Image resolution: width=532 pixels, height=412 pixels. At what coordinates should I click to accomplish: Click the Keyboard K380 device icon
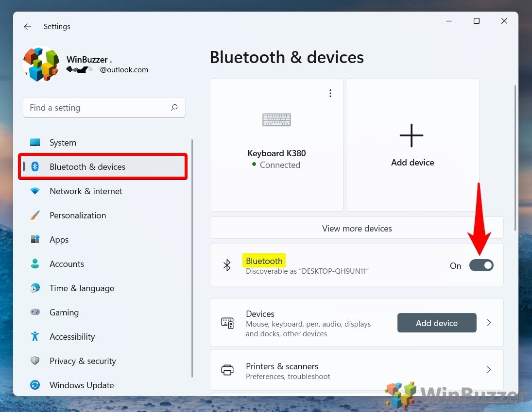pyautogui.click(x=276, y=119)
